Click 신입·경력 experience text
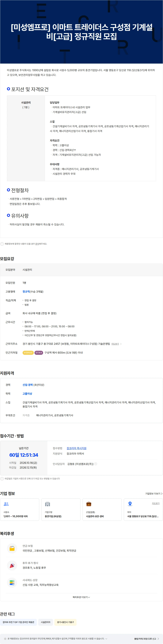Screen dimensions: 163x644 point(28,385)
